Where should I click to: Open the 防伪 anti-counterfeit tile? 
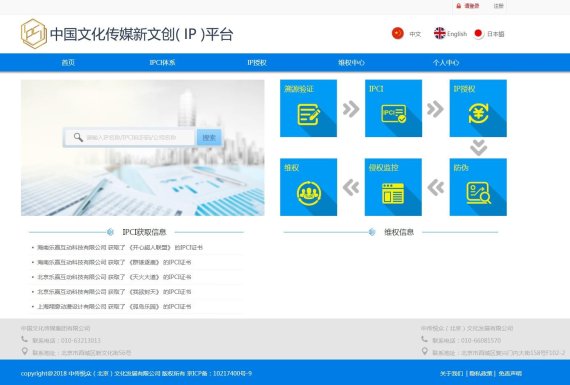[x=478, y=187]
